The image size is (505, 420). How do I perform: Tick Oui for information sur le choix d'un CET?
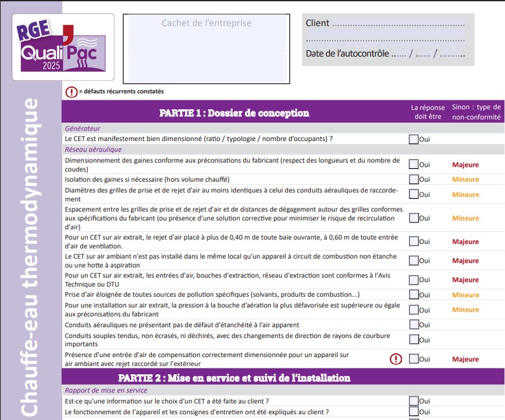click(x=413, y=401)
